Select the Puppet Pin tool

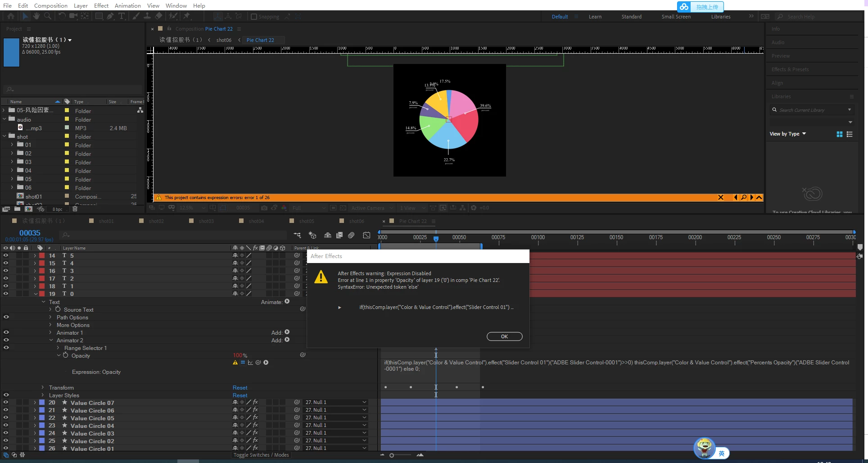[186, 16]
